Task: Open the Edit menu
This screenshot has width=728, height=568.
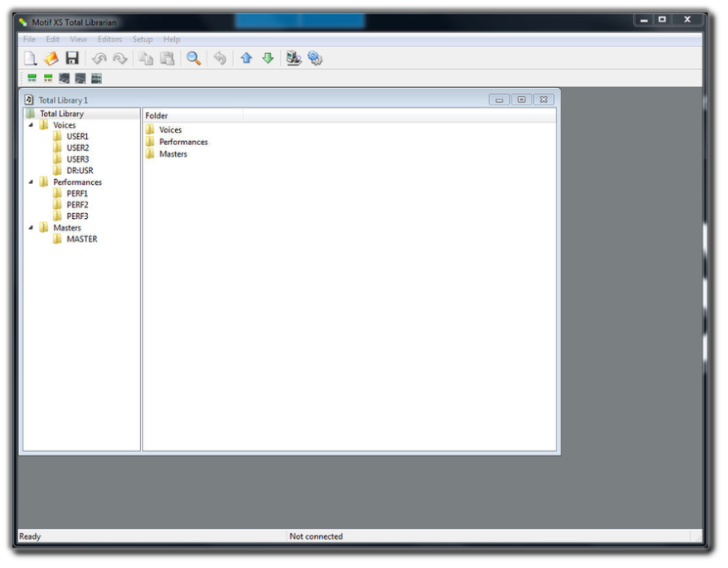Action: 52,40
